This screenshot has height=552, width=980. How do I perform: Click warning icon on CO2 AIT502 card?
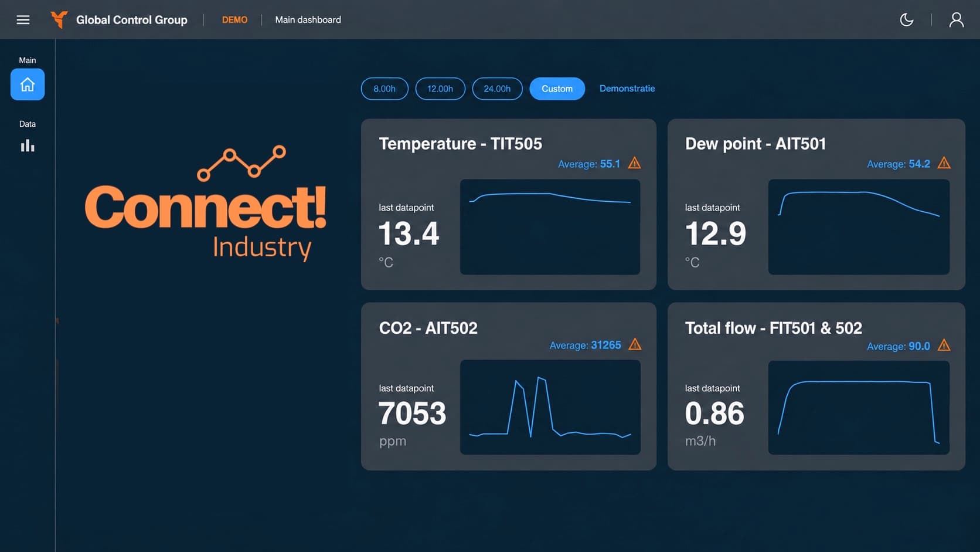click(635, 344)
